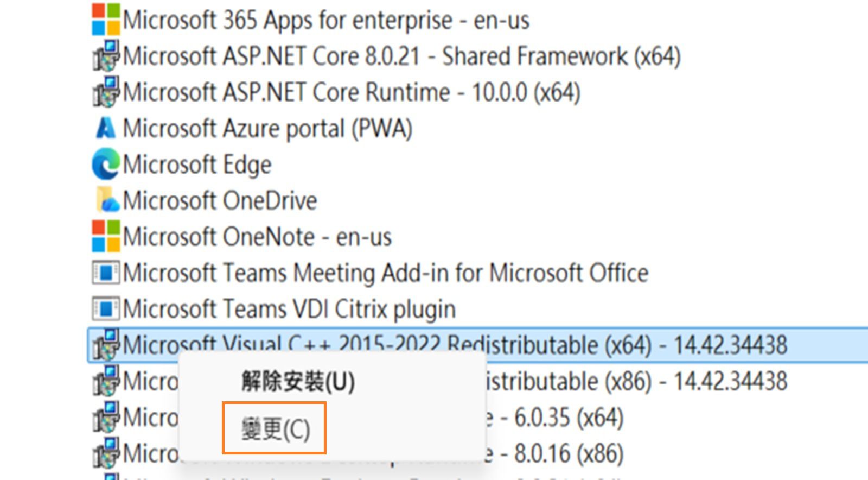Click the ASP.NET Core Runtime 10.0.0 icon

(x=106, y=91)
